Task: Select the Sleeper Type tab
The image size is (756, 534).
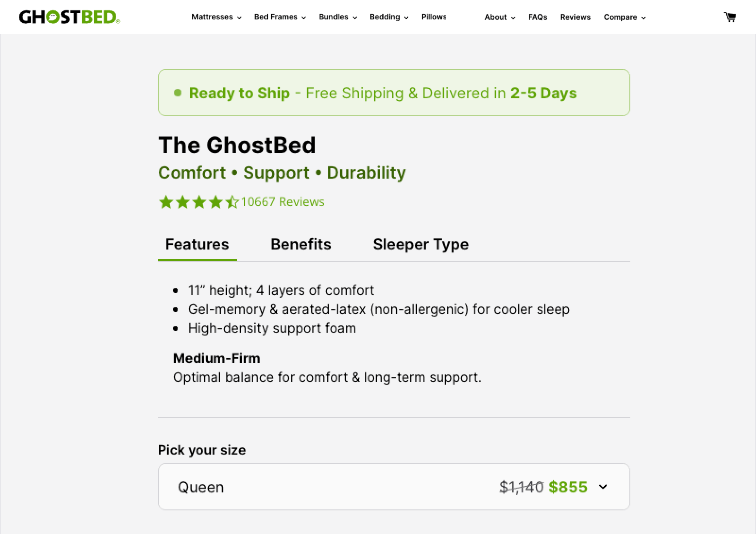Action: click(x=421, y=244)
